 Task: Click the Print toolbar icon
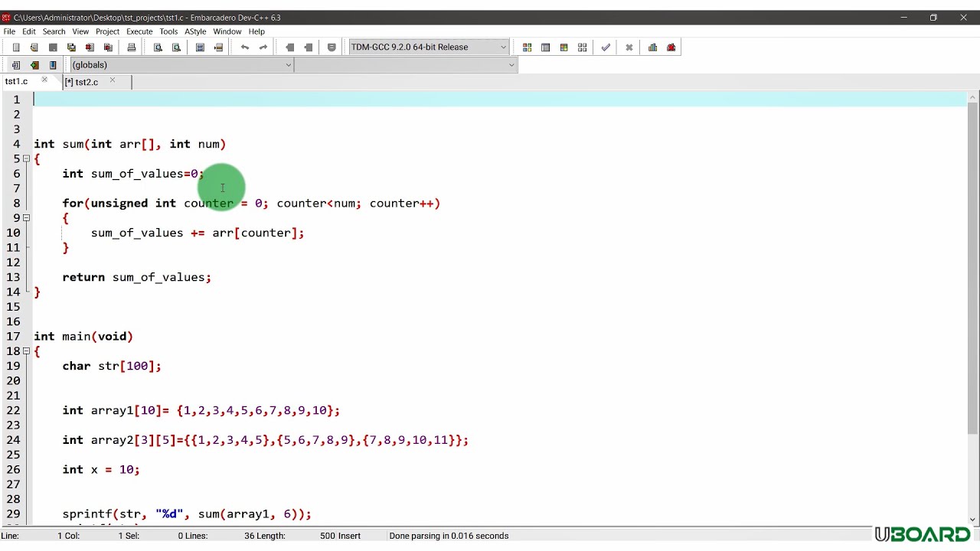coord(132,47)
